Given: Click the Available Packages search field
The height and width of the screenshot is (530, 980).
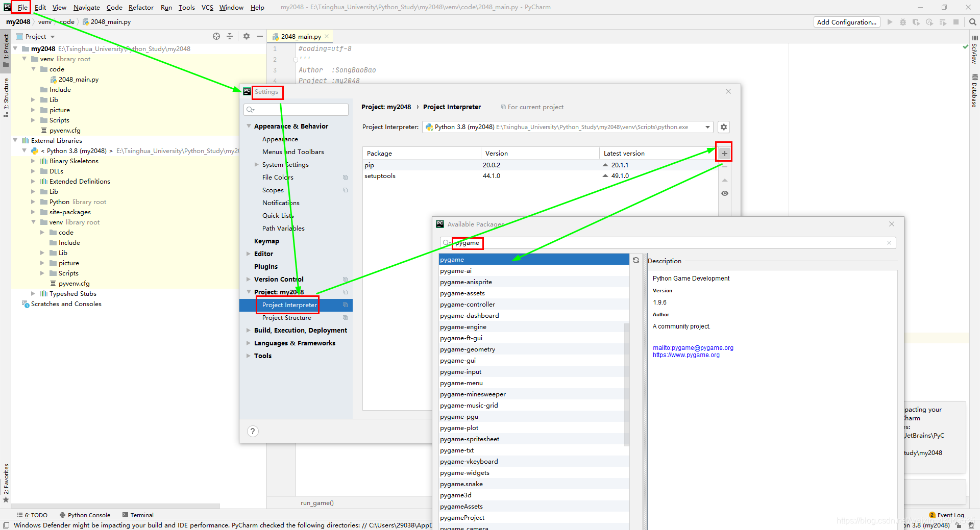Looking at the screenshot, I should tap(668, 243).
